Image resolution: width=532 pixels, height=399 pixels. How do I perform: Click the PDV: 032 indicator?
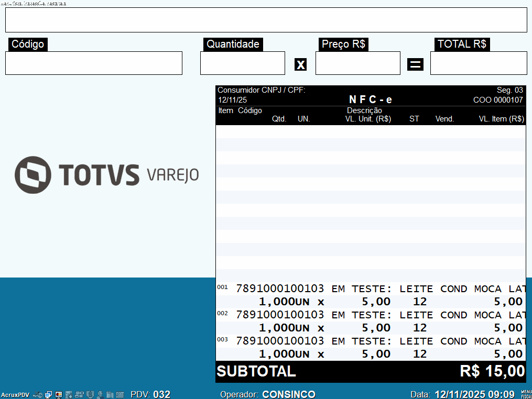tap(150, 395)
